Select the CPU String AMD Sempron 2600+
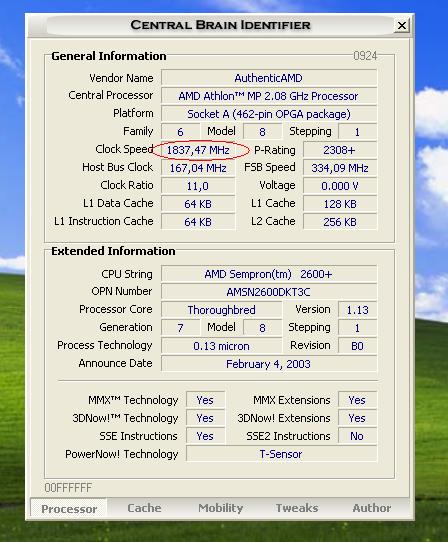The image size is (448, 542). pos(269,274)
